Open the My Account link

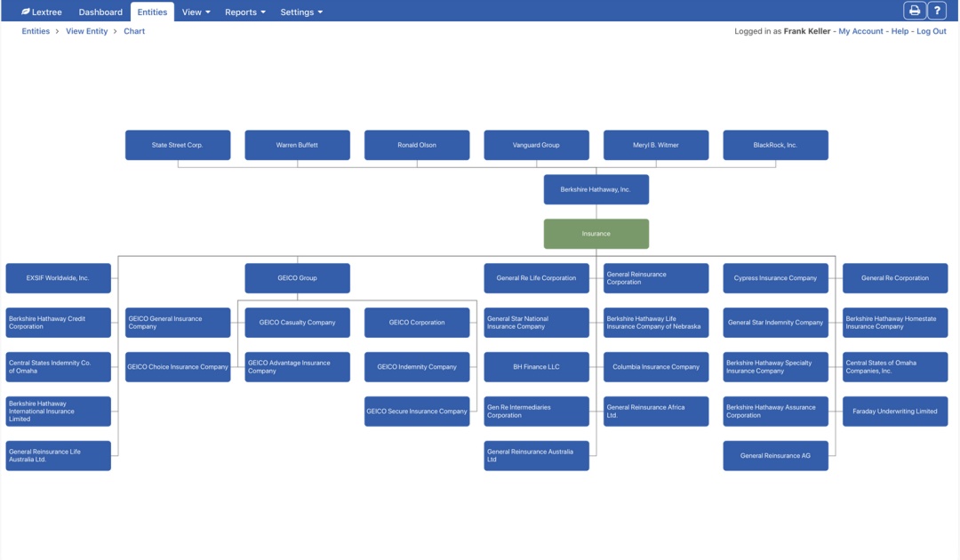(x=860, y=31)
